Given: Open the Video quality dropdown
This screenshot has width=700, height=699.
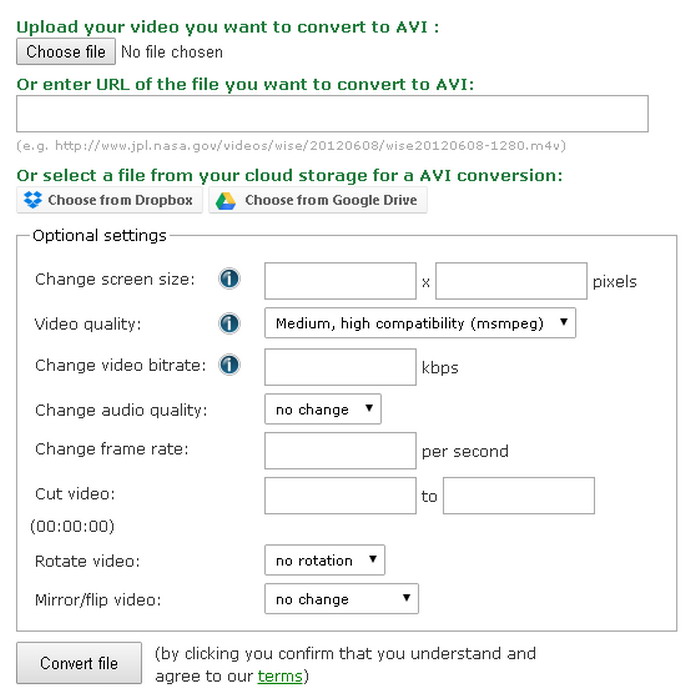Looking at the screenshot, I should coord(420,323).
